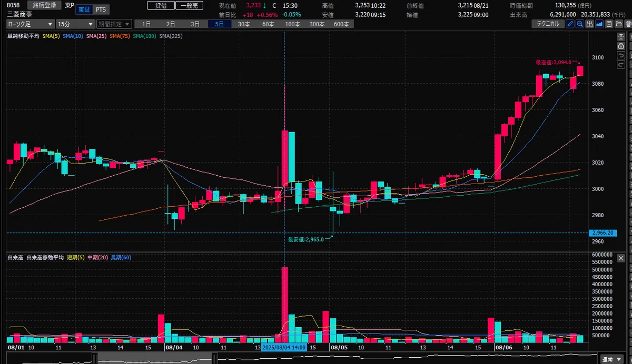Click the stock code 8058
This screenshot has height=364, width=632.
click(x=13, y=5)
